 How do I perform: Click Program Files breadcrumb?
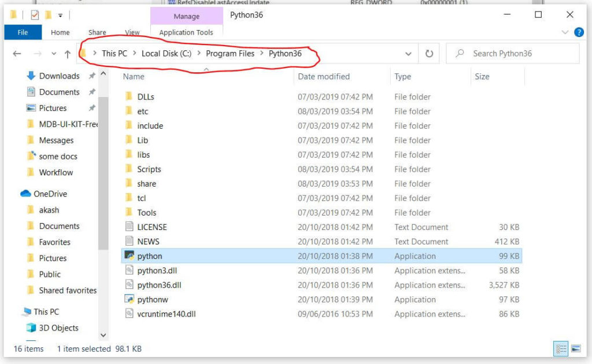230,54
